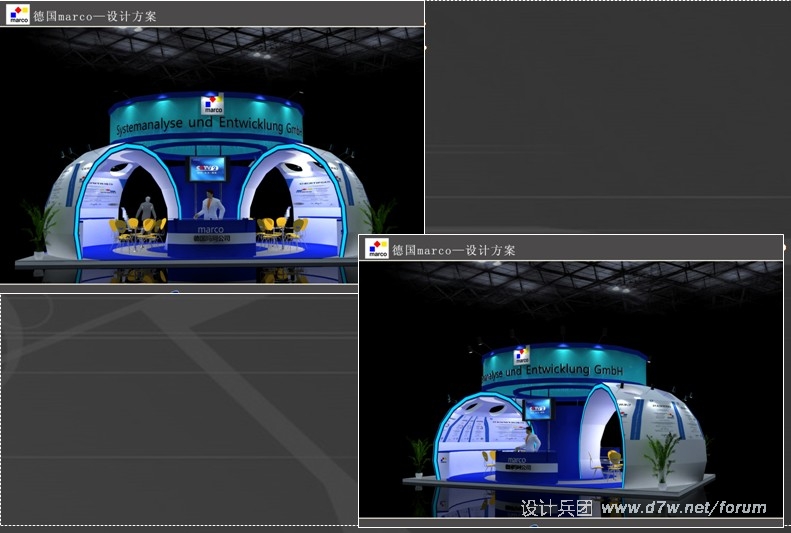Click the receptionist behind the front-view marco desk
The image size is (791, 533).
click(210, 208)
